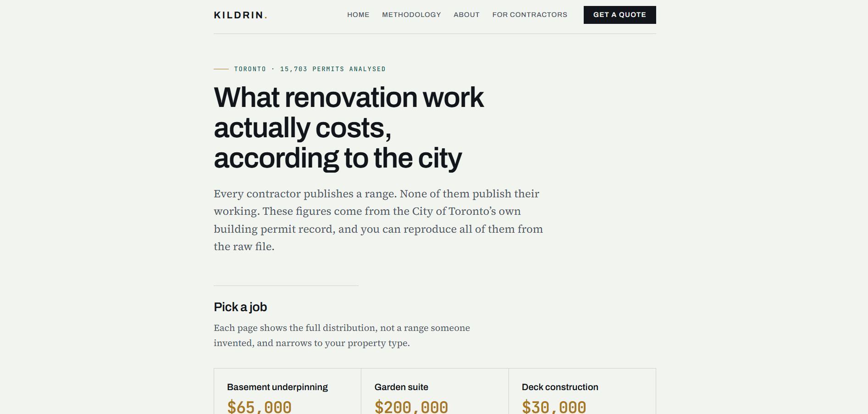The height and width of the screenshot is (414, 868).
Task: Click the 'Each page shows the full distribution' text
Action: tap(342, 336)
